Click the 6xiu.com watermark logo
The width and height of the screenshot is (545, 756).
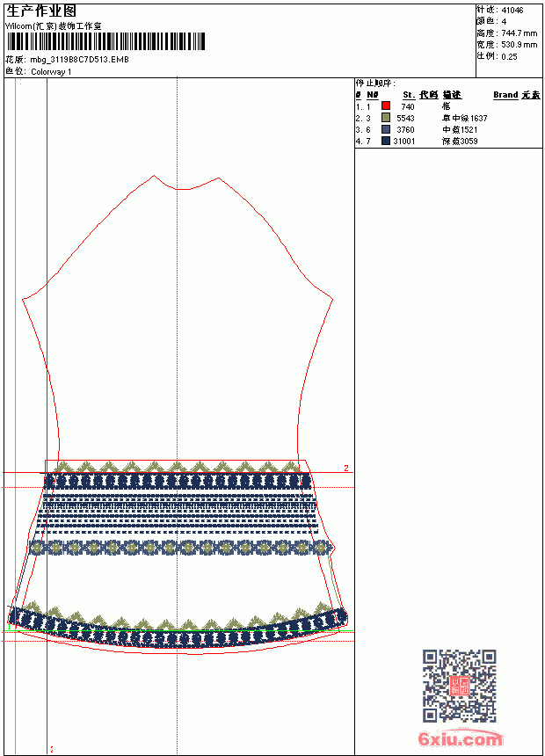(460, 738)
